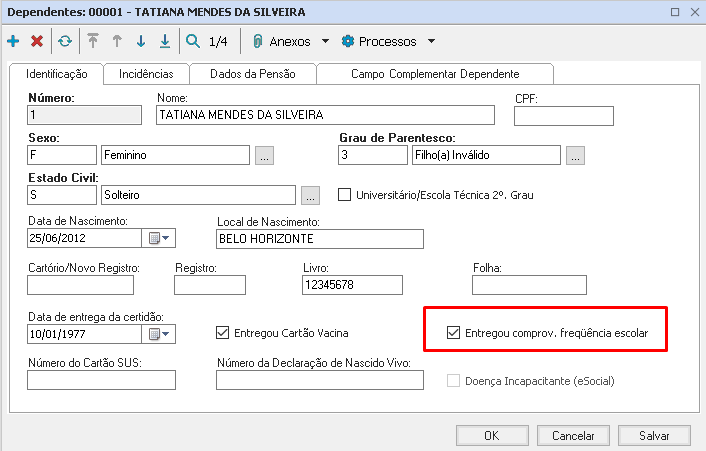Expand the Anexos dropdown arrow
This screenshot has height=451, width=706.
325,41
